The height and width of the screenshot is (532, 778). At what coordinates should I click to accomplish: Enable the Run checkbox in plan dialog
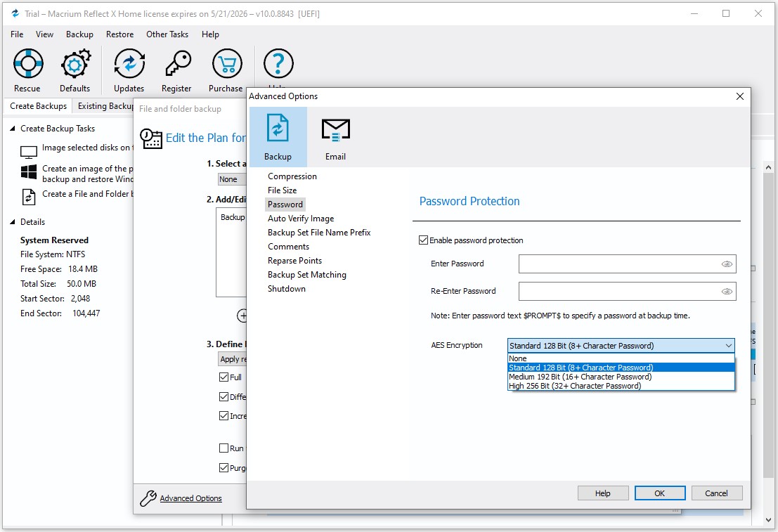[223, 448]
